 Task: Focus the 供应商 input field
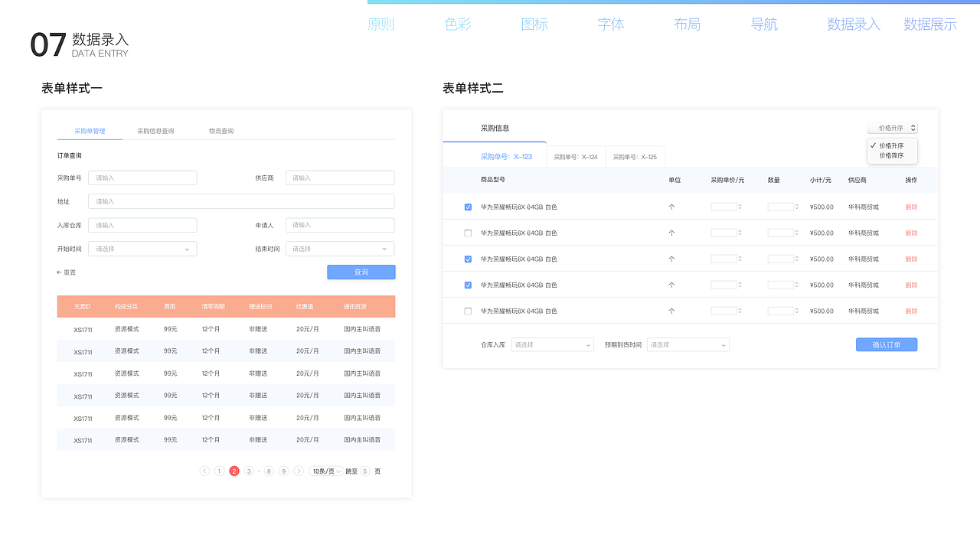(340, 178)
